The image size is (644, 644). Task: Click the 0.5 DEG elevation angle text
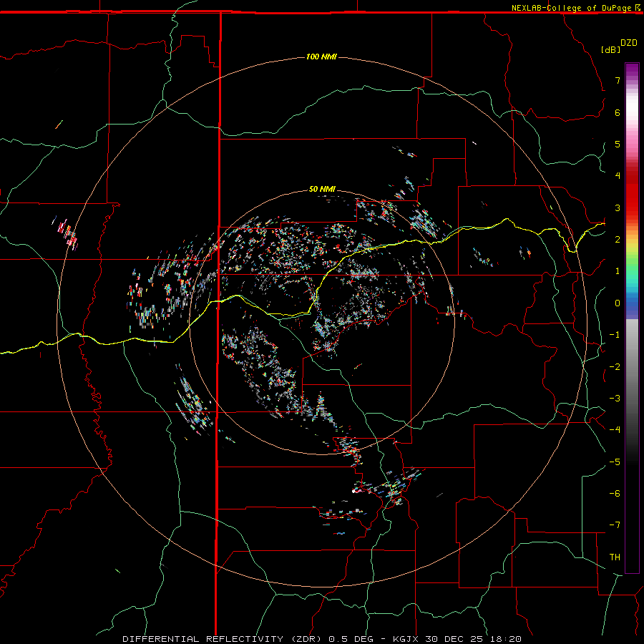(x=351, y=639)
